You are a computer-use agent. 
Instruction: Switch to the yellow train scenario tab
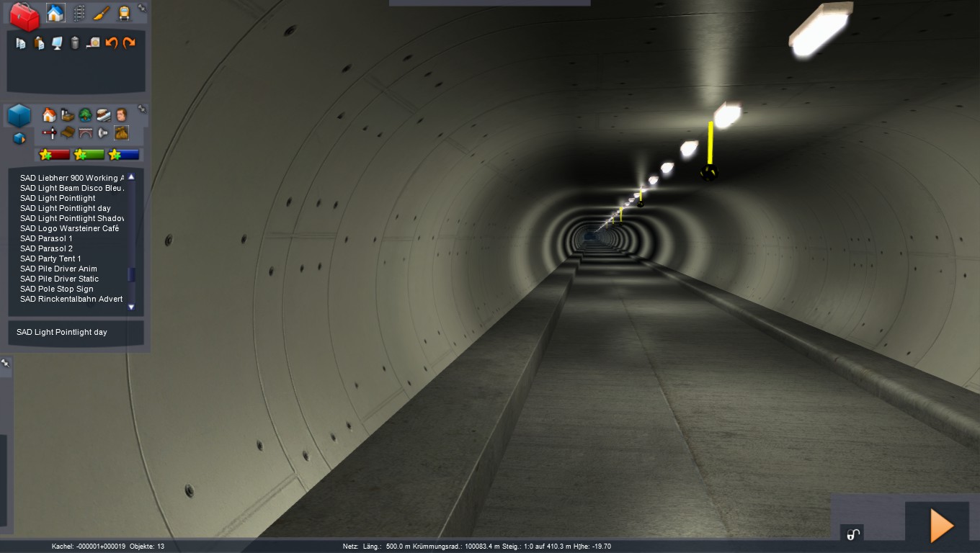coord(124,13)
